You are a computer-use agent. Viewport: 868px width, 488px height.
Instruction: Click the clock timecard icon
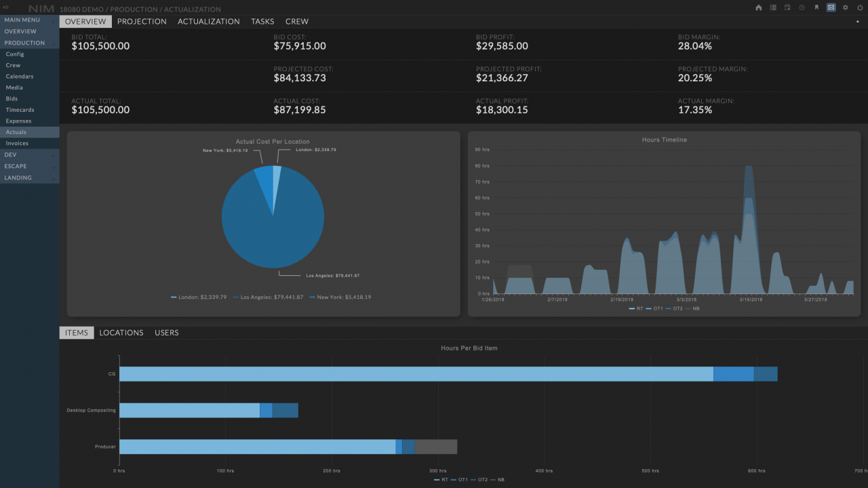pos(802,8)
